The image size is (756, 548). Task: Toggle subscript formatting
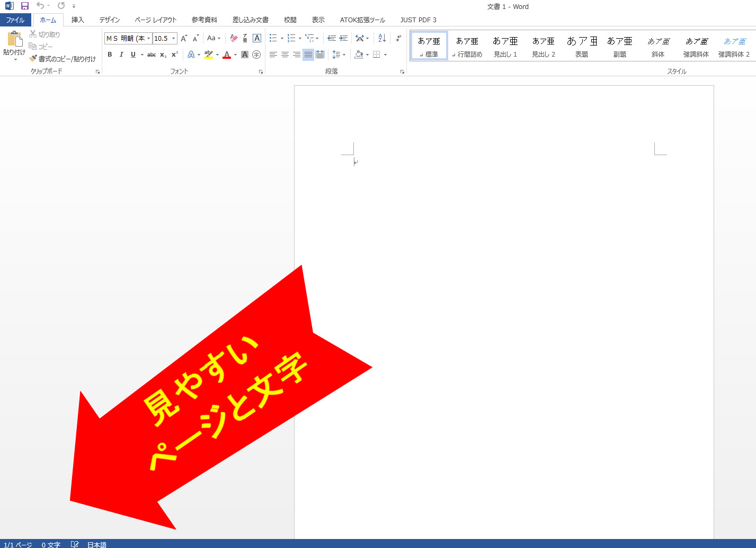pyautogui.click(x=163, y=55)
